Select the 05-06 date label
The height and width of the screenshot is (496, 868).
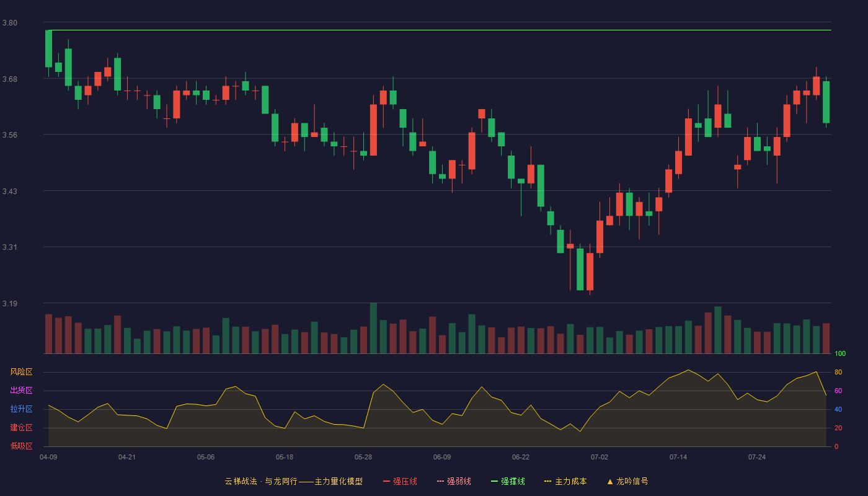pyautogui.click(x=206, y=457)
